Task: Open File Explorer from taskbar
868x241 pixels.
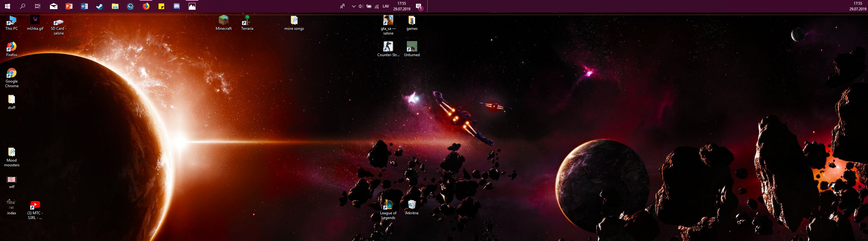Action: 115,6
